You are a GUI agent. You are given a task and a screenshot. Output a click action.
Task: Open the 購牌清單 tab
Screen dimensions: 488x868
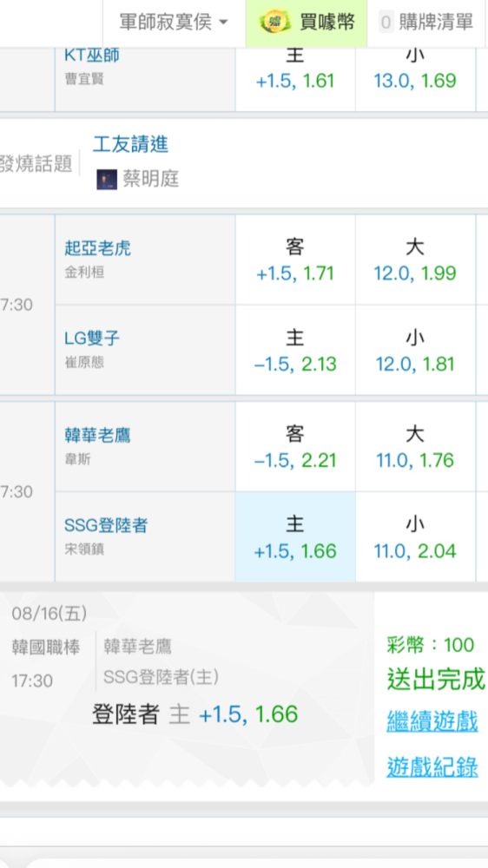click(x=427, y=23)
